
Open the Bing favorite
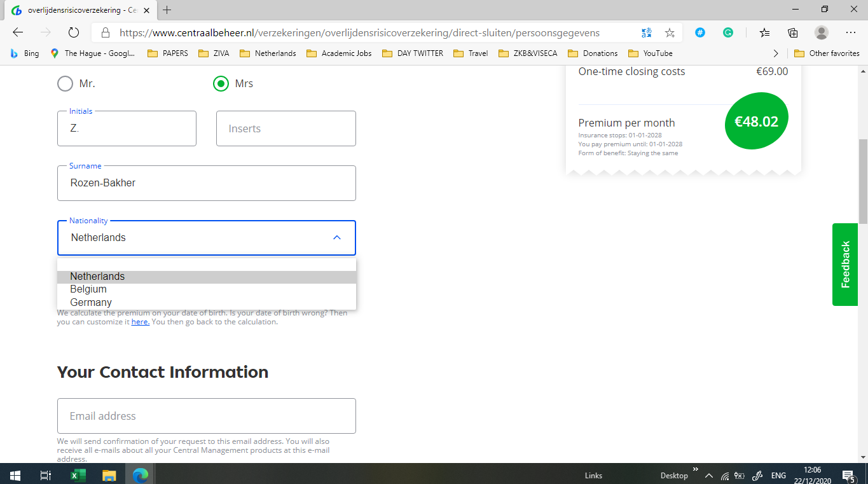point(24,53)
